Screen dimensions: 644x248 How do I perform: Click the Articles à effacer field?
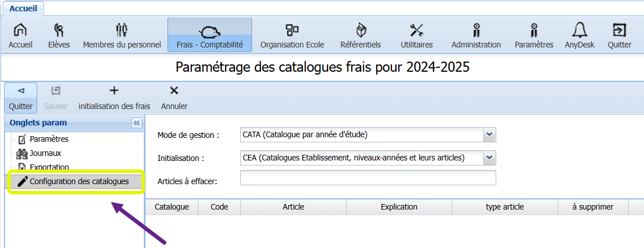click(368, 178)
